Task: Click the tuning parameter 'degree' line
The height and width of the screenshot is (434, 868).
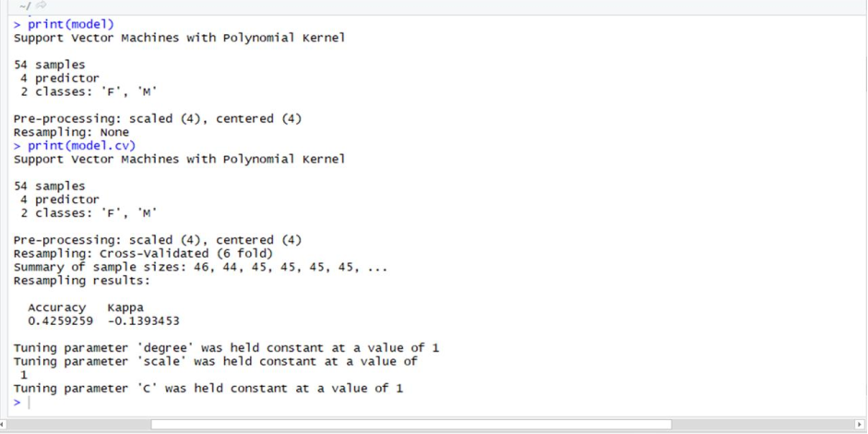Action: coord(226,348)
